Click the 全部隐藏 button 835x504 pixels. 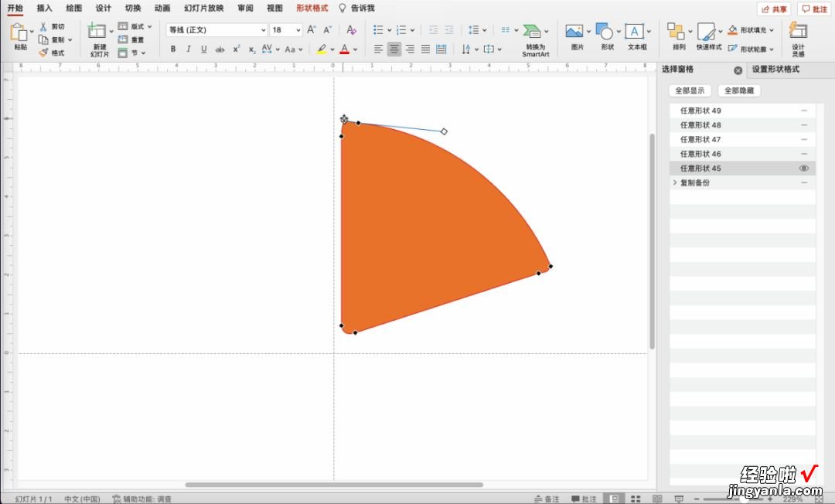739,90
